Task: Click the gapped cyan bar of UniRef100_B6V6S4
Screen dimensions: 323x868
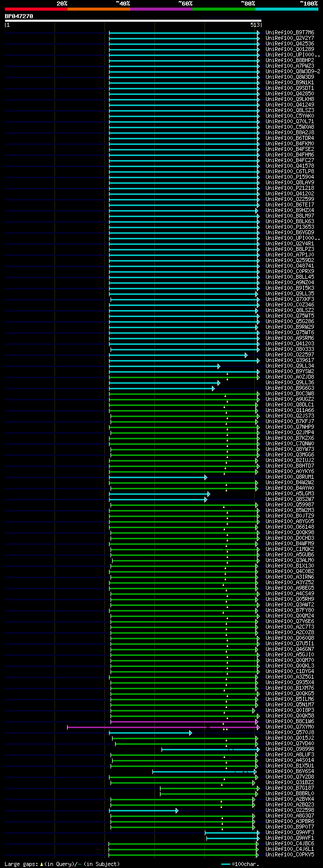Action: tap(204, 772)
